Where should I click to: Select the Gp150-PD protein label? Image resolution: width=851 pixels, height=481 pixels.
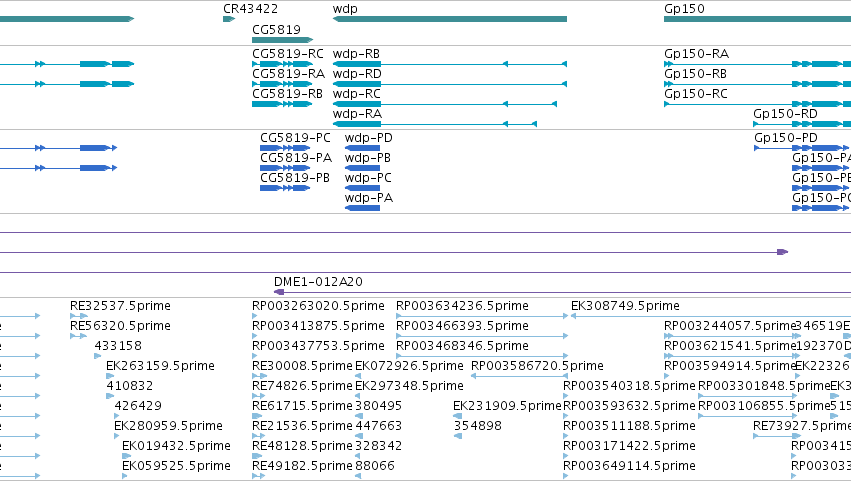pos(786,138)
